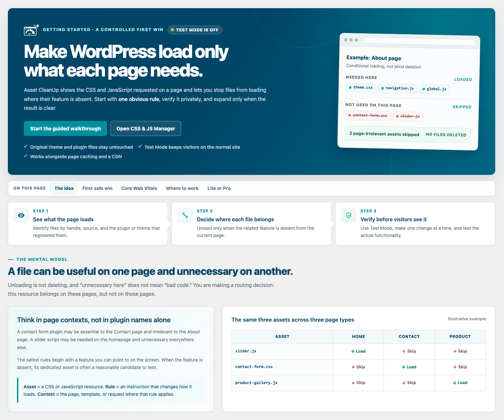
Task: Click the struck-through slider.js chip
Action: click(408, 116)
